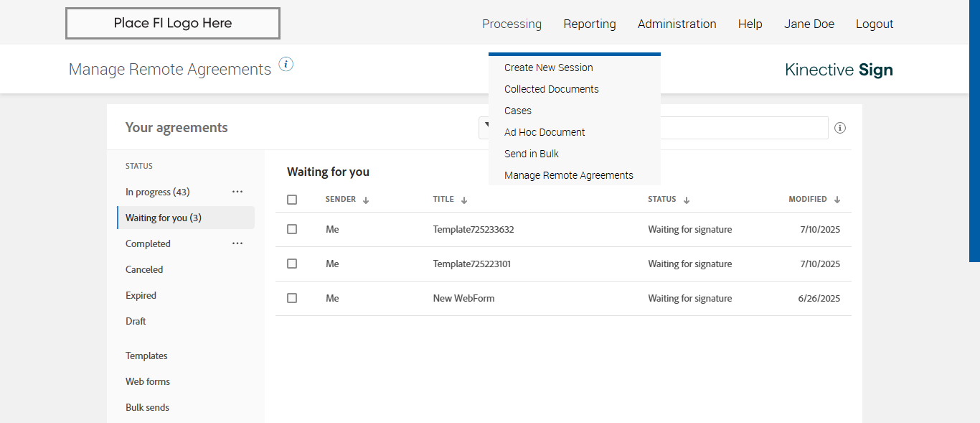This screenshot has height=423, width=980.
Task: Click the info icon next to search field
Action: click(x=840, y=128)
